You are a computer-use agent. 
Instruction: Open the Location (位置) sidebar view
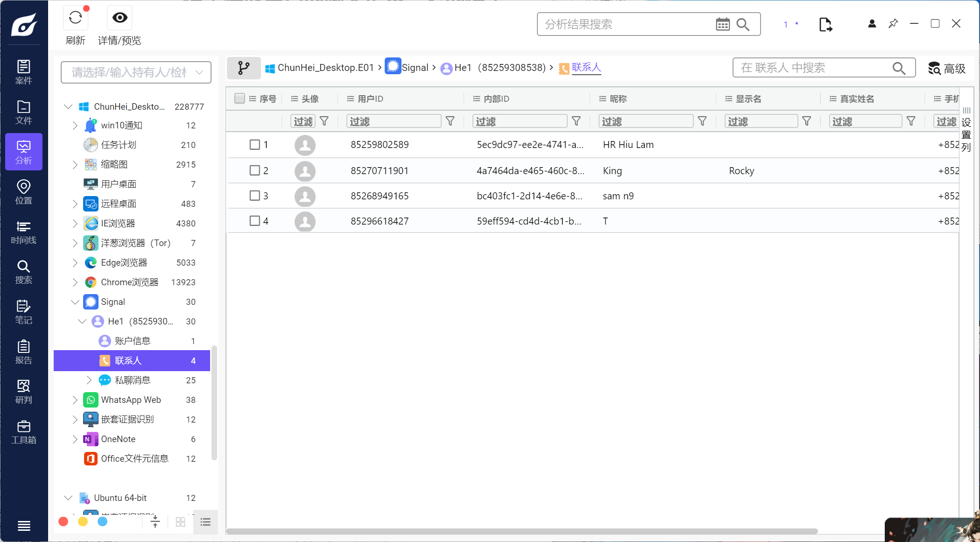[x=23, y=192]
